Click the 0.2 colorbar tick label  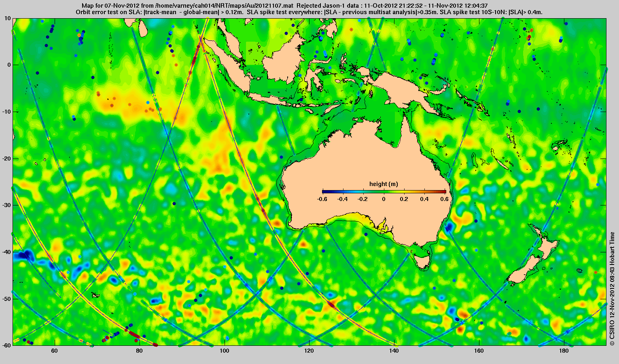[404, 199]
